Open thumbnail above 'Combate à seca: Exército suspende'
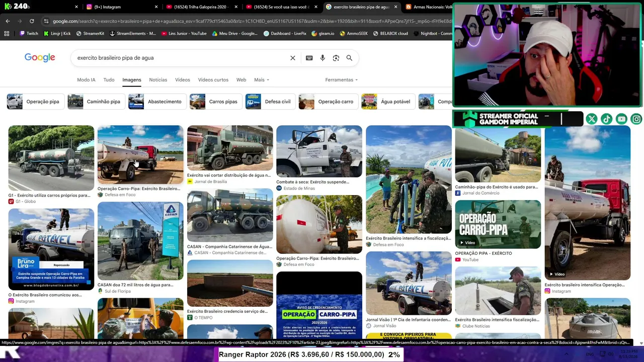Viewport: 644px width, 362px height. tap(319, 151)
